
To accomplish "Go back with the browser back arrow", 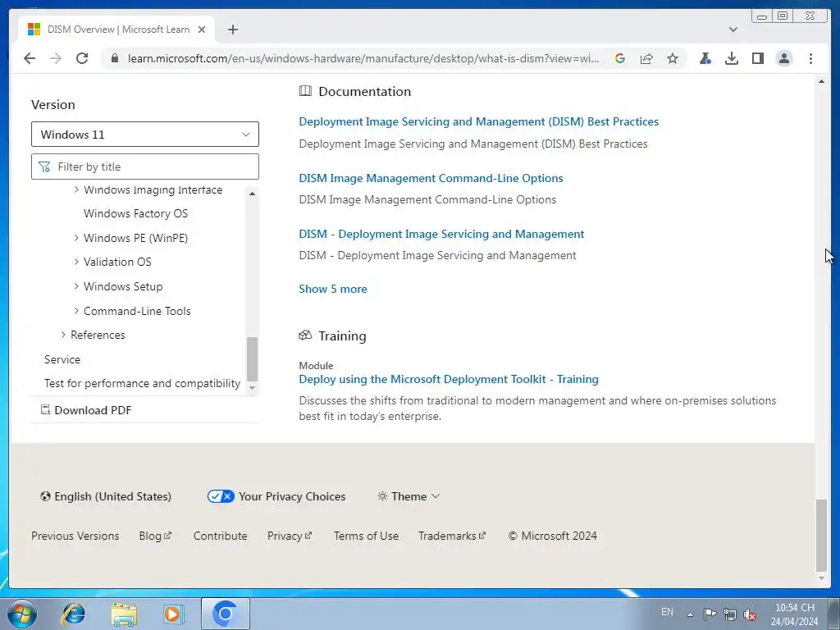I will [x=30, y=58].
